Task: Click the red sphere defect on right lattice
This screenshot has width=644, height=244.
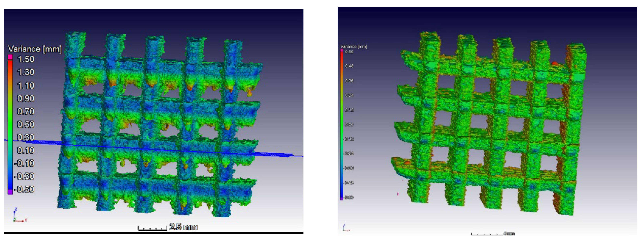Action: pyautogui.click(x=554, y=64)
